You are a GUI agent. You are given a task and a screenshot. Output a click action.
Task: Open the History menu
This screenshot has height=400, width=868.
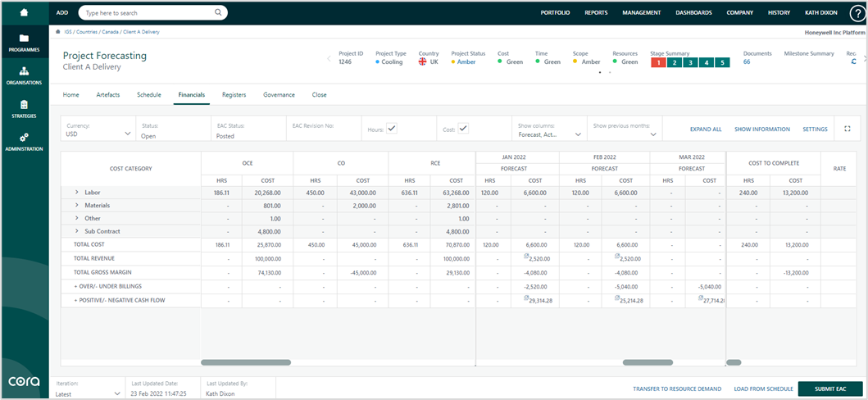(779, 13)
